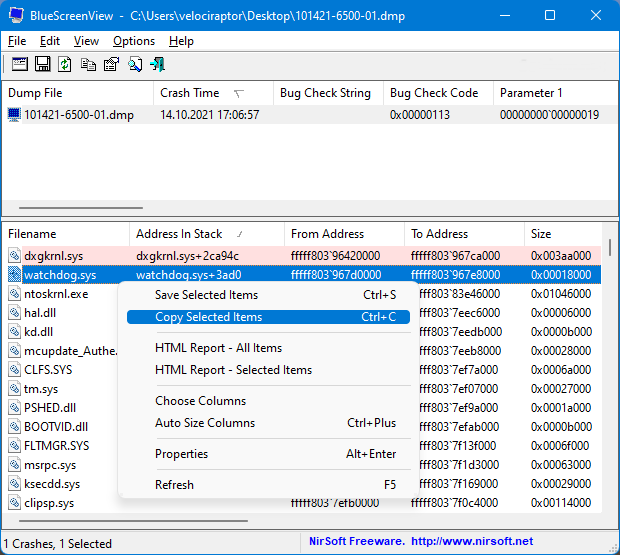This screenshot has height=555, width=620.
Task: Choose Copy Selected Items from context menu
Action: pos(209,317)
